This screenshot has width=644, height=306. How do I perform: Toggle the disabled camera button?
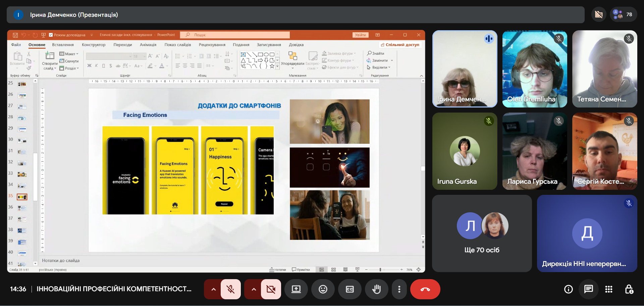tap(271, 289)
